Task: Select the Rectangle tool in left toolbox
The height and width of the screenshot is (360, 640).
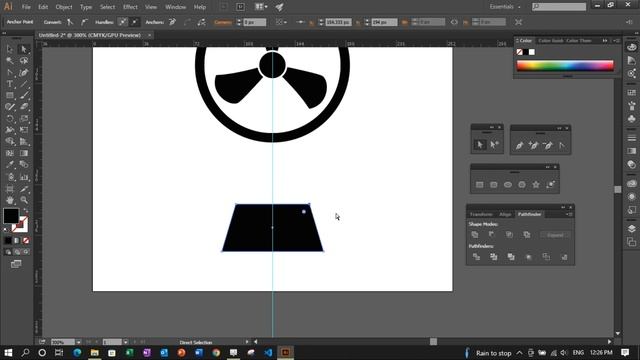Action: (10, 96)
